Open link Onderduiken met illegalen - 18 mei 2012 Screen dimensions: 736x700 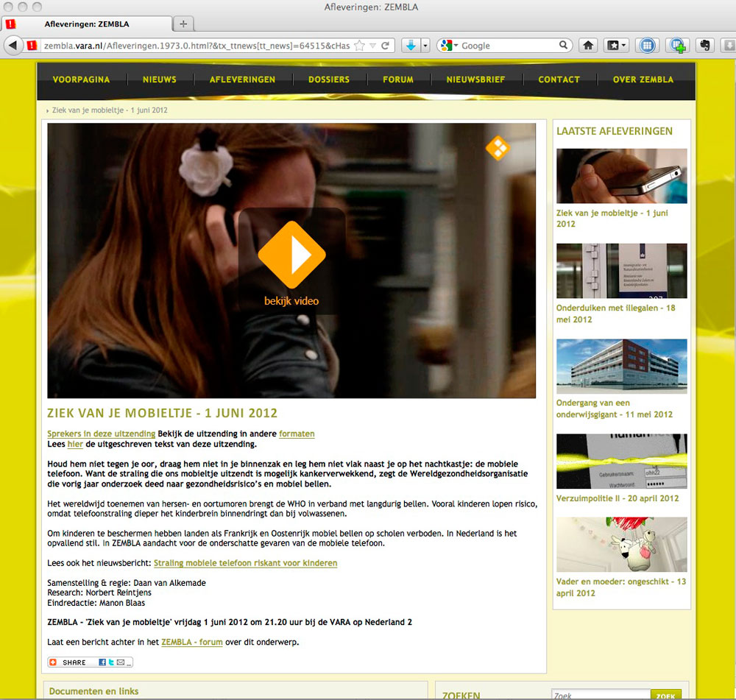[x=616, y=314]
